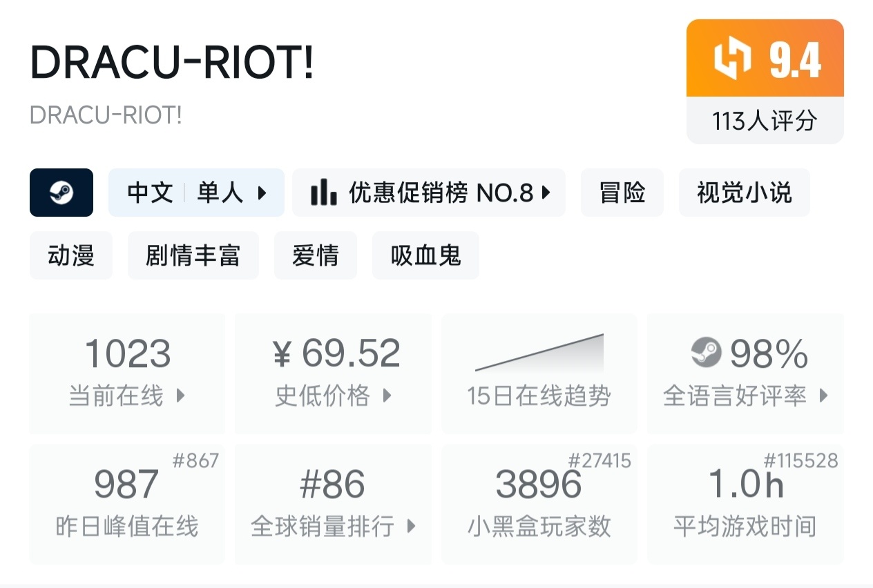Click the Steam icon next to 98%

(706, 353)
